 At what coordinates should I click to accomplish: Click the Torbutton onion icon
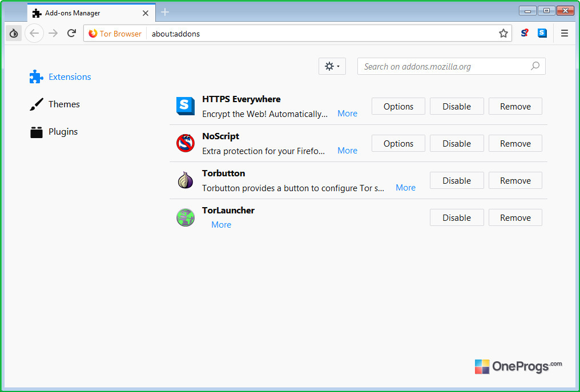click(x=186, y=180)
